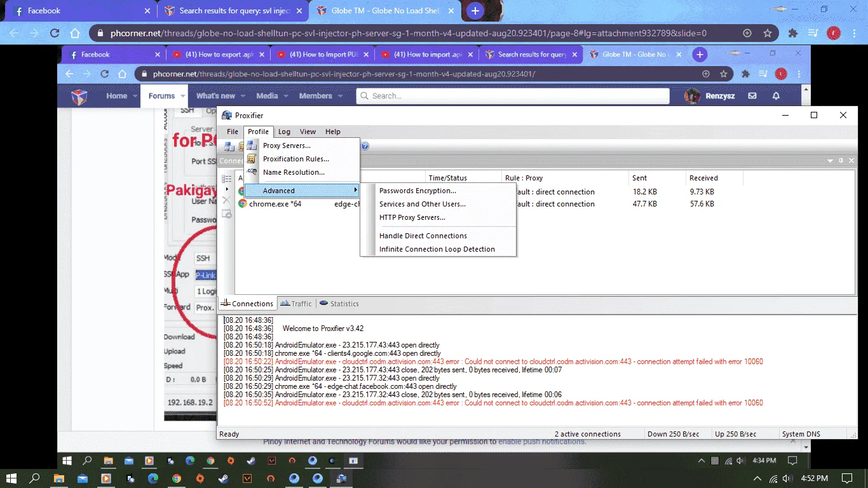Click the phcorner forum logo icon
The image size is (868, 488).
tap(79, 97)
